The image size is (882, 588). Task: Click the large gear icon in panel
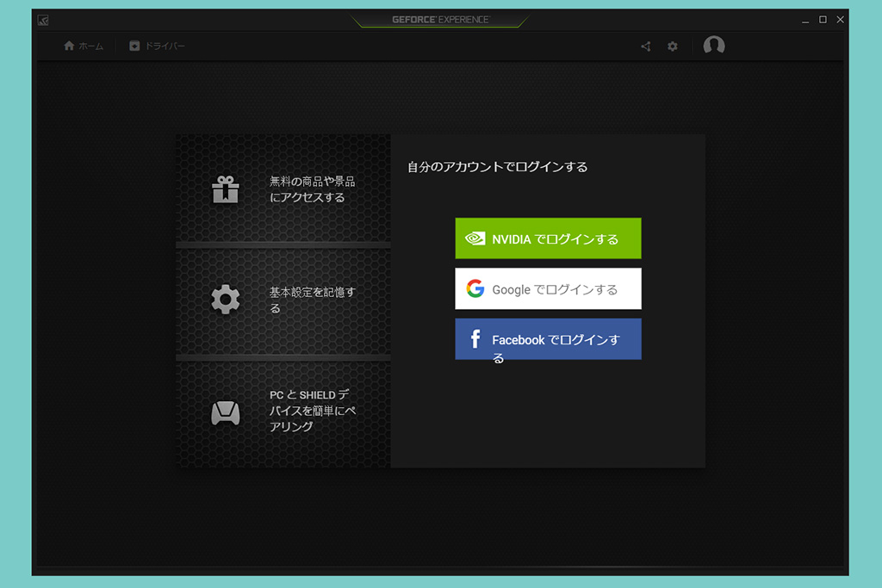[225, 299]
